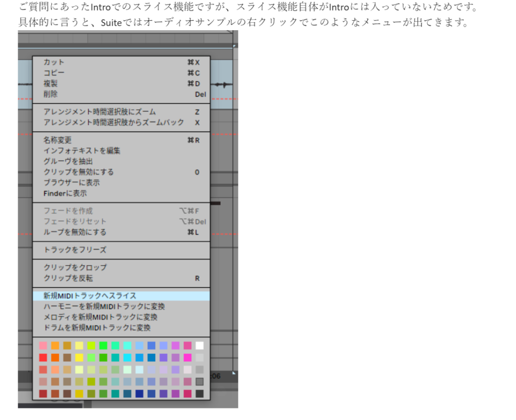Select 削除 (Delete) menu item
This screenshot has width=516, height=420.
[51, 94]
